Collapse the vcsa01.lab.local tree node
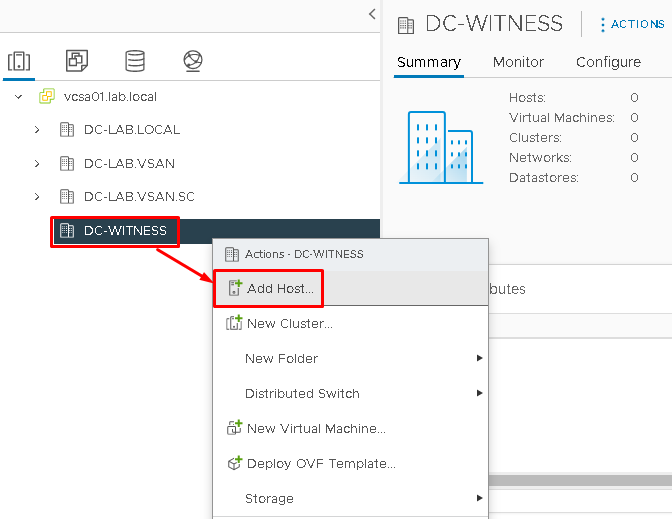 click(18, 97)
